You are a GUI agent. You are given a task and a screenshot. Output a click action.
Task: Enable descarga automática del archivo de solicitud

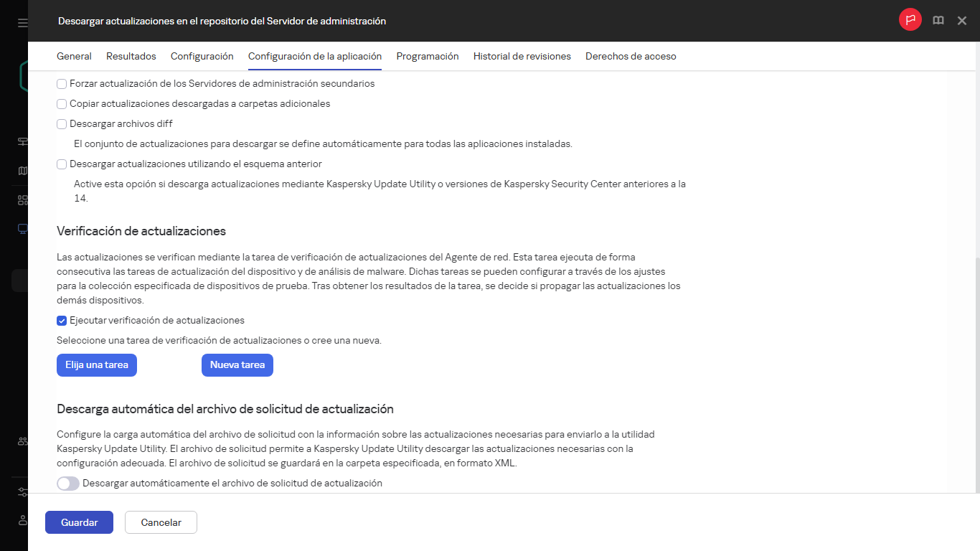(x=67, y=484)
